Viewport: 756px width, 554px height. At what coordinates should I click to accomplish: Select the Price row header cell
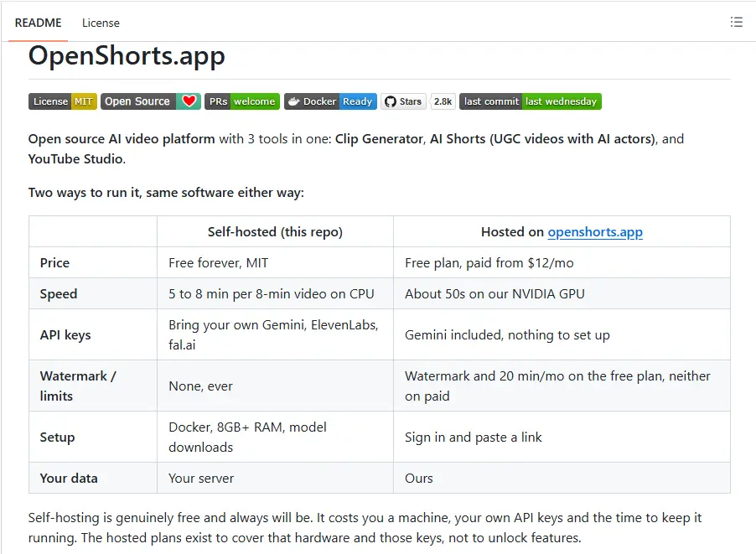(x=93, y=263)
